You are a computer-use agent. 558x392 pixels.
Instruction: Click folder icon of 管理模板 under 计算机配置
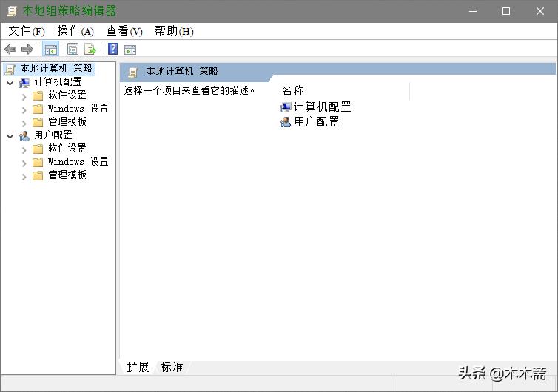click(x=38, y=122)
